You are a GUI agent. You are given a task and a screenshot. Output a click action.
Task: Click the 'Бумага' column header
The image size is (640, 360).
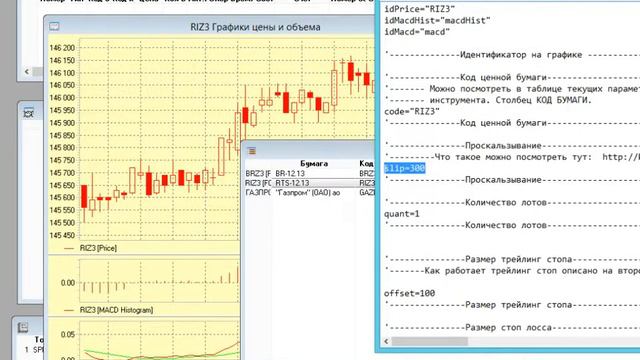[x=314, y=164]
